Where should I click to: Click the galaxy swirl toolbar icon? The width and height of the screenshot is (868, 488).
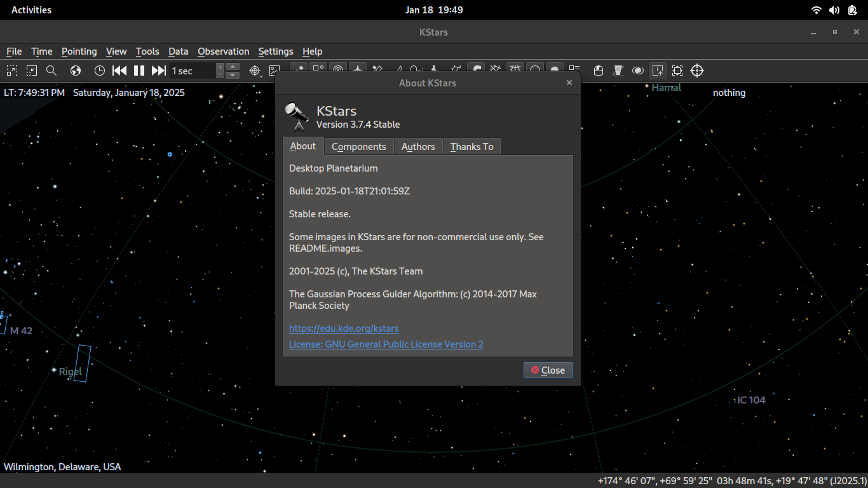[637, 71]
